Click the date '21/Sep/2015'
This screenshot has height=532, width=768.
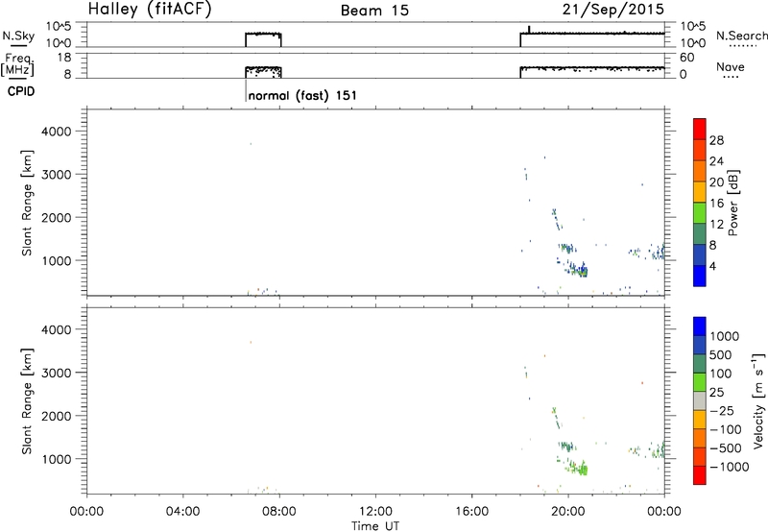[613, 9]
